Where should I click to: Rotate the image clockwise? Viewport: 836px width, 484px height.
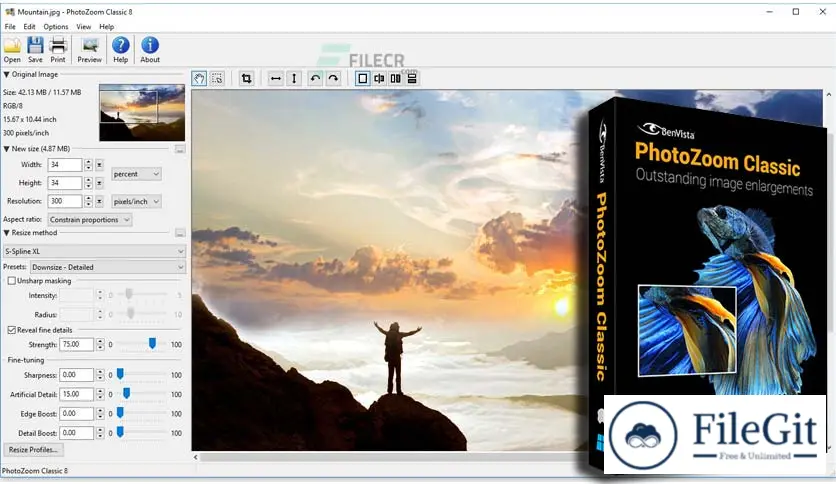coord(333,79)
